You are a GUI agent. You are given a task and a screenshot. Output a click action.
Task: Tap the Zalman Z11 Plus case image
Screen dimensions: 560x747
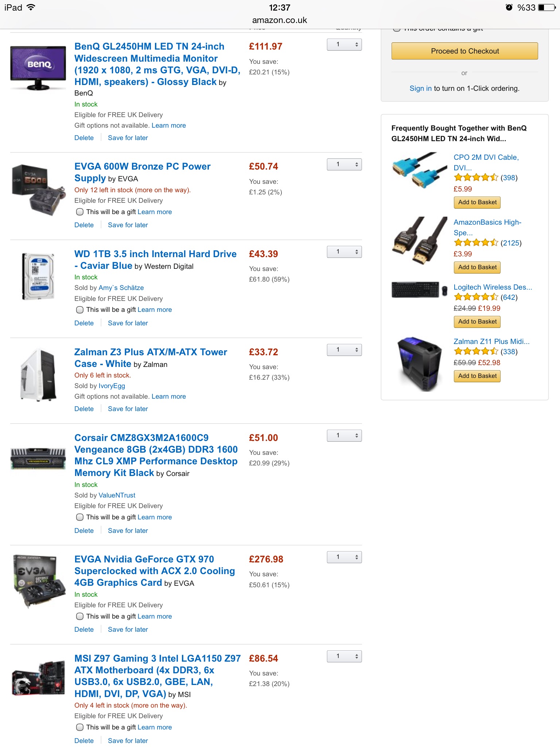coord(419,364)
